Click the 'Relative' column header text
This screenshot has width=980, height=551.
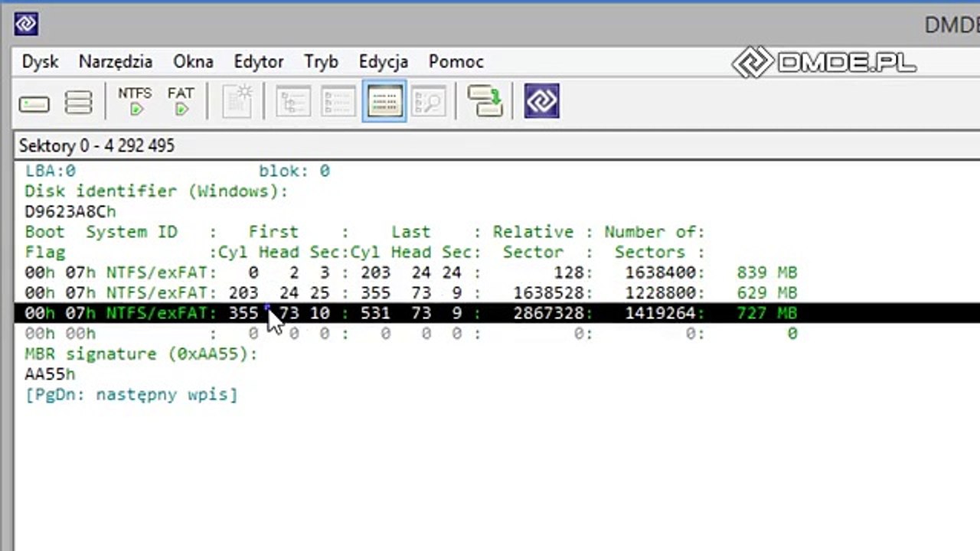click(x=533, y=232)
